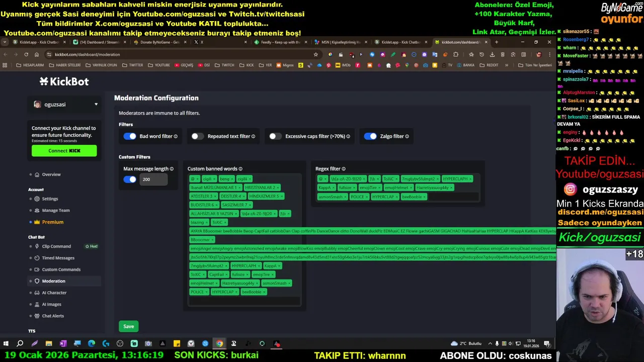Click the Custom banned words input box

point(244,301)
